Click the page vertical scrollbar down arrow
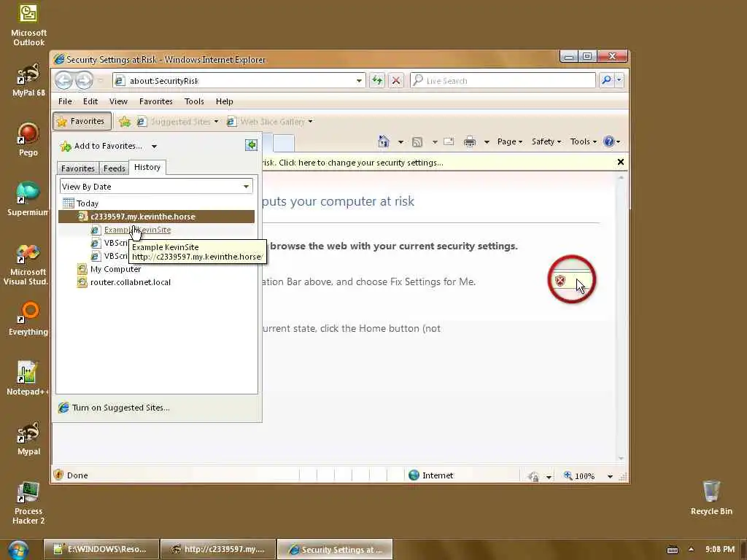Viewport: 747px width, 560px height. pos(621,458)
